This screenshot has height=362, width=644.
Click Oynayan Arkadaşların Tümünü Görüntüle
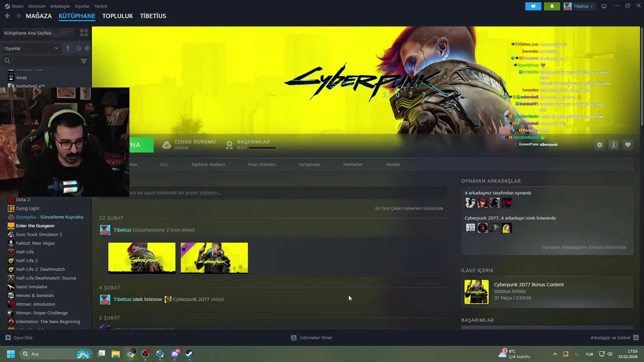click(x=584, y=247)
